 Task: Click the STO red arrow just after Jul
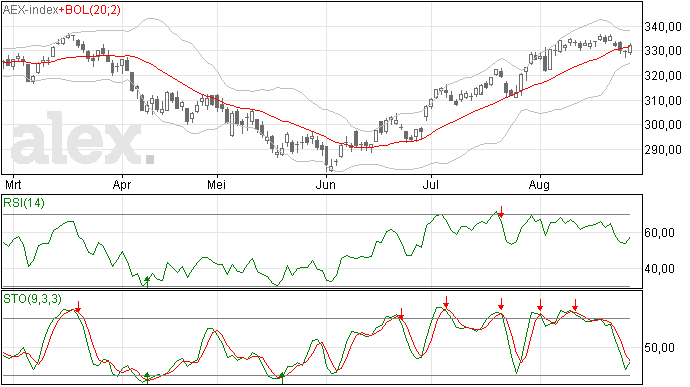point(446,302)
